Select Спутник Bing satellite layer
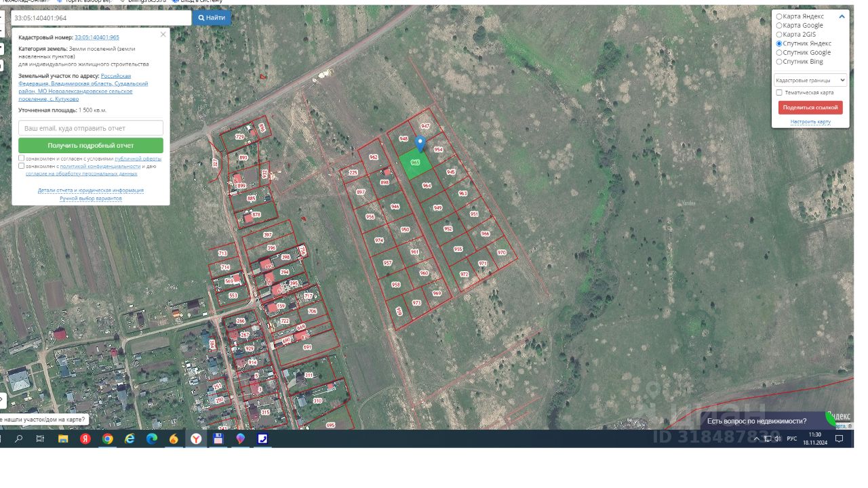This screenshot has width=868, height=488. coord(779,61)
